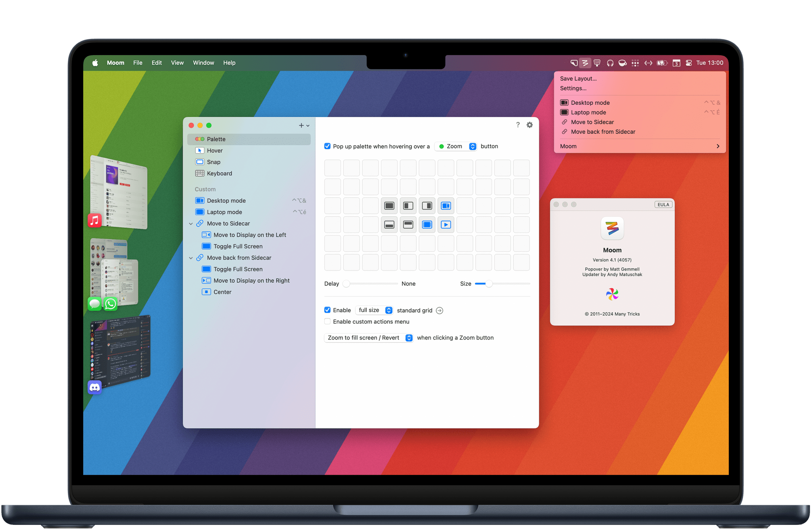Click the Size slider track
The width and height of the screenshot is (812, 530).
click(509, 284)
